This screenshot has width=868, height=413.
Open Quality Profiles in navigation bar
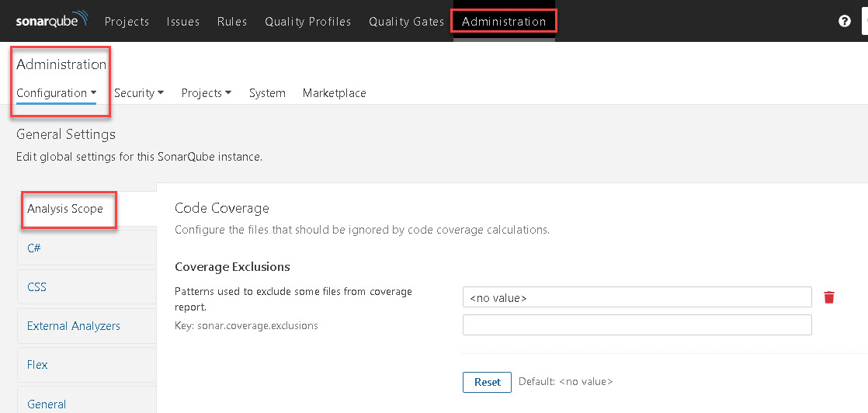coord(307,22)
